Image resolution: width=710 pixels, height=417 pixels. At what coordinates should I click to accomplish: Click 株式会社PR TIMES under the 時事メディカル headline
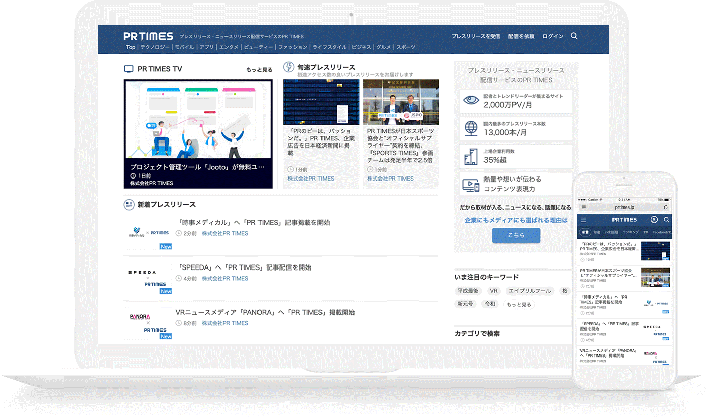(x=225, y=234)
